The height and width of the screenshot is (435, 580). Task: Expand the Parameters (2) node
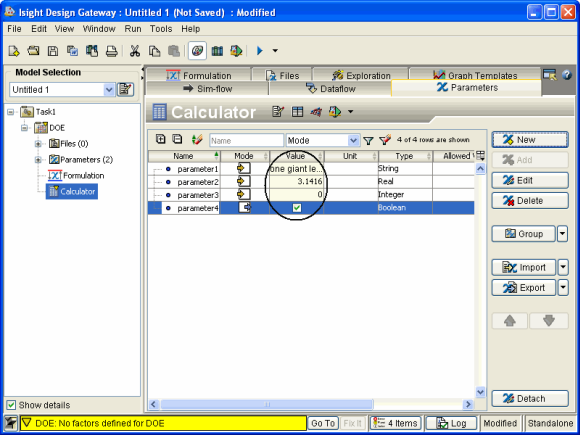38,159
